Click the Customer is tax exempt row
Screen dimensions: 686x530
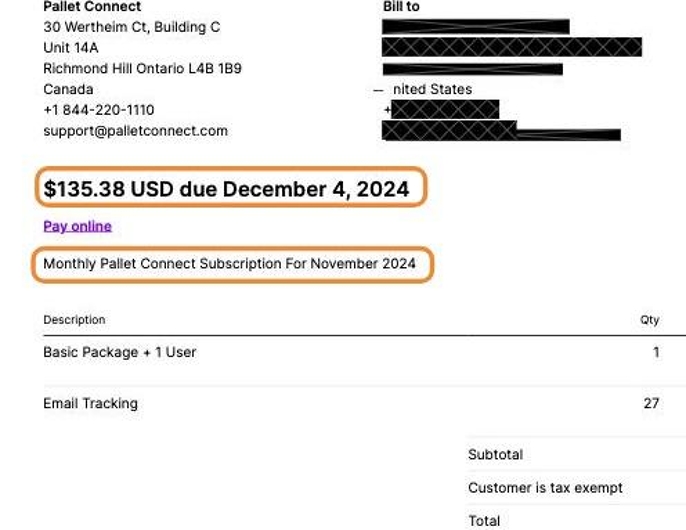[x=545, y=488]
